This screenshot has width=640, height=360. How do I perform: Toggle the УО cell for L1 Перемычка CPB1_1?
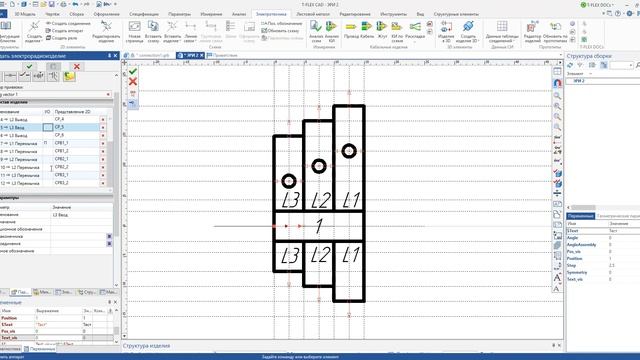(47, 143)
